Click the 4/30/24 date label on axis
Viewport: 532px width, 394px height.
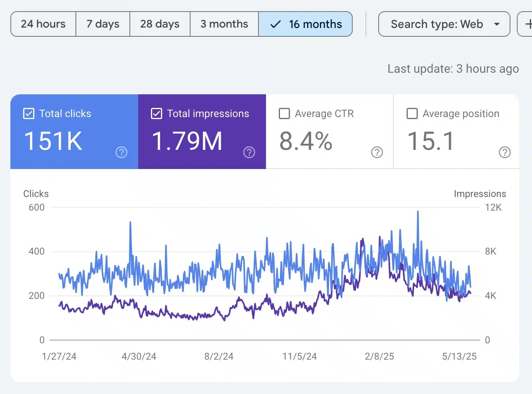(x=139, y=356)
